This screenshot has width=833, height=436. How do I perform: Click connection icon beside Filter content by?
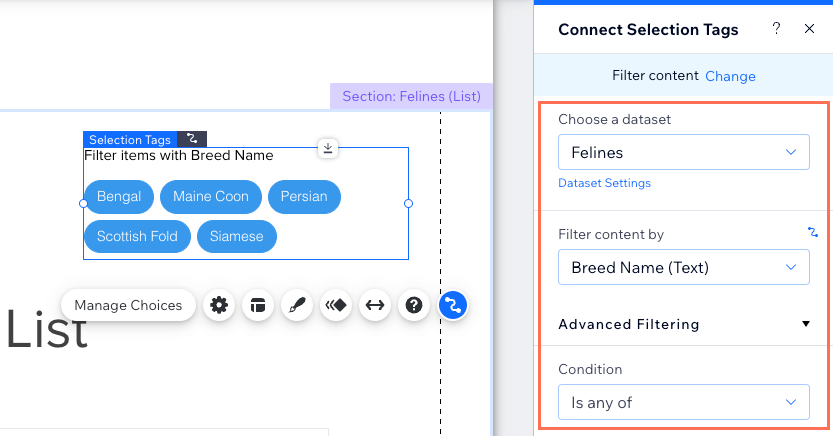click(x=812, y=232)
